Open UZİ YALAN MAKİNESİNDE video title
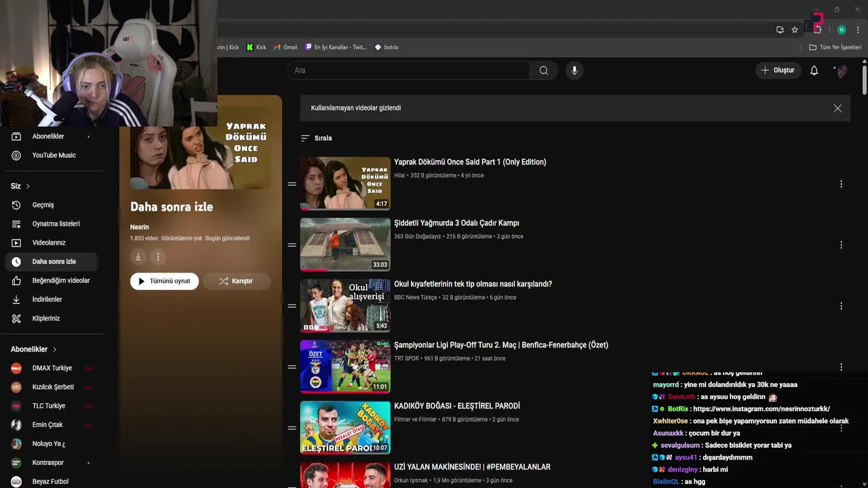868x488 pixels. point(472,467)
